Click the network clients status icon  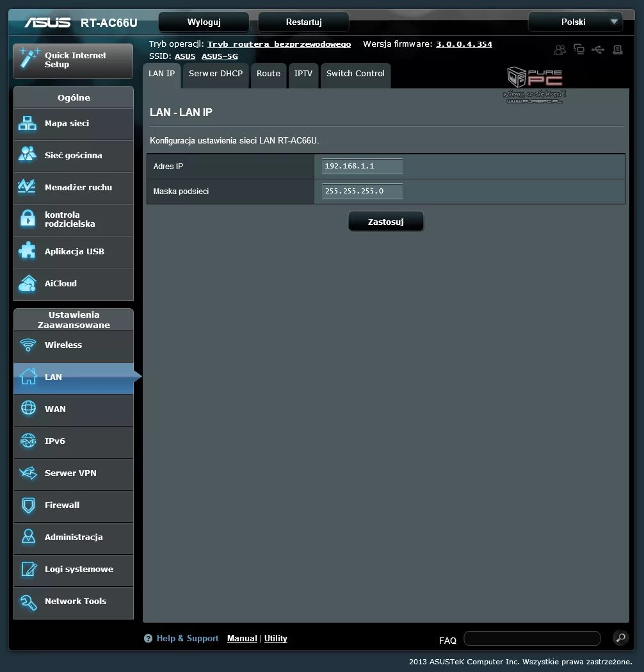coord(579,49)
